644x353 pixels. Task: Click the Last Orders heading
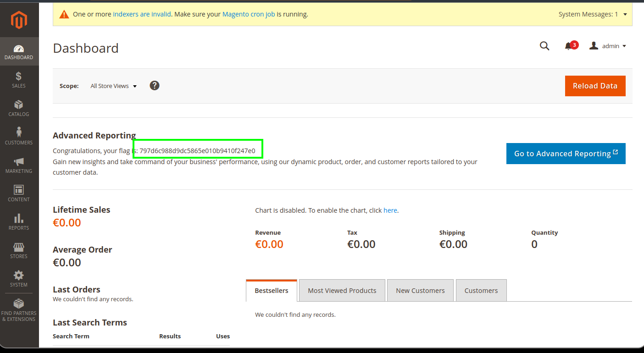77,289
